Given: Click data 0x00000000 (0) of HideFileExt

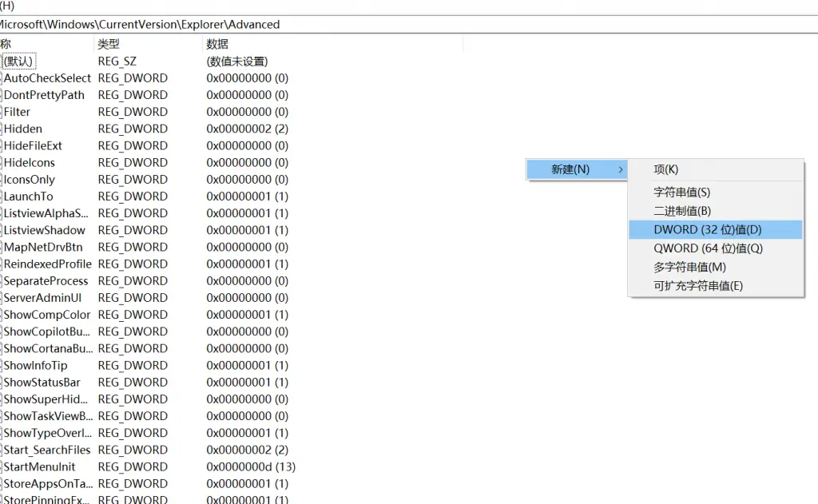Looking at the screenshot, I should pyautogui.click(x=248, y=145).
